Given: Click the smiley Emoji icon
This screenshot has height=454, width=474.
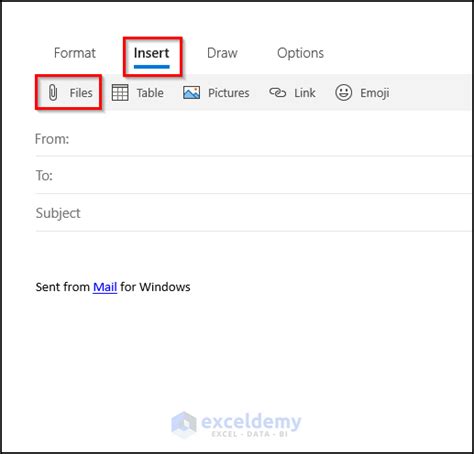Looking at the screenshot, I should pos(344,92).
